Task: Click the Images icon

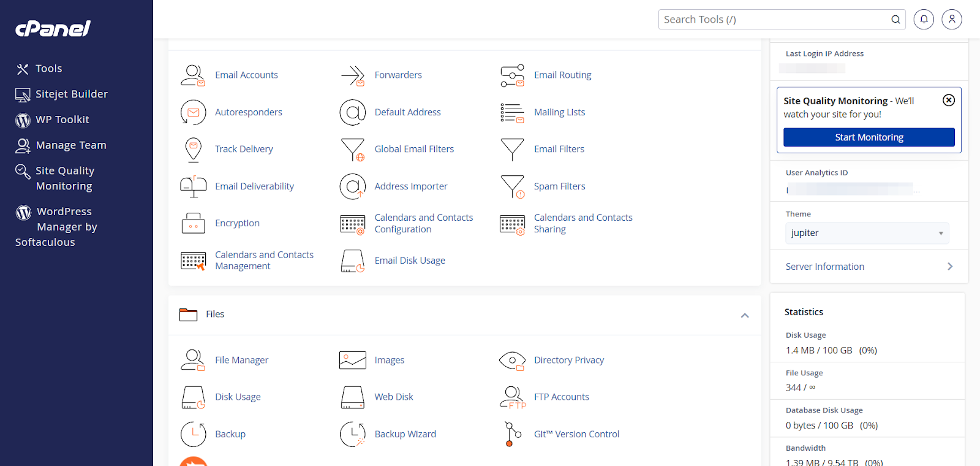Action: coord(353,360)
